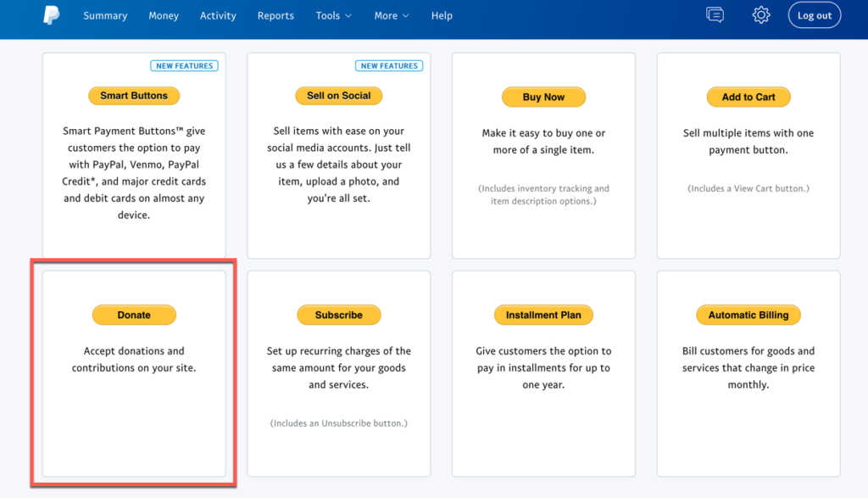The height and width of the screenshot is (498, 868).
Task: Select the Add to Cart button
Action: click(x=748, y=97)
